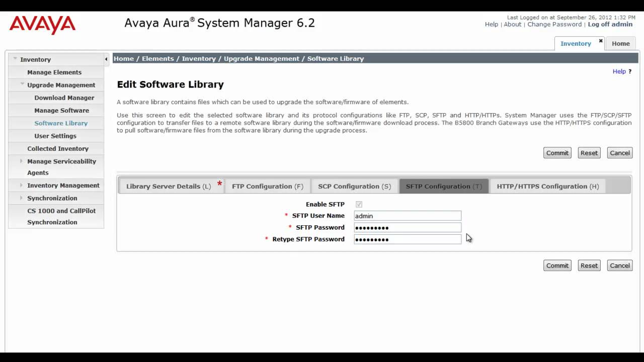Collapse the left navigation panel arrow
Screen dimensions: 644x362
106,59
